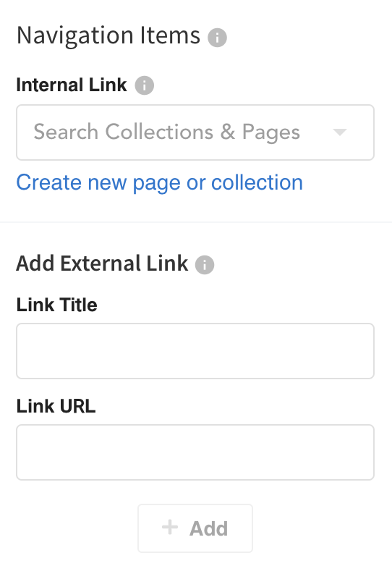This screenshot has height=566, width=392.
Task: Click the divider line above Add External Link
Action: pyautogui.click(x=196, y=222)
